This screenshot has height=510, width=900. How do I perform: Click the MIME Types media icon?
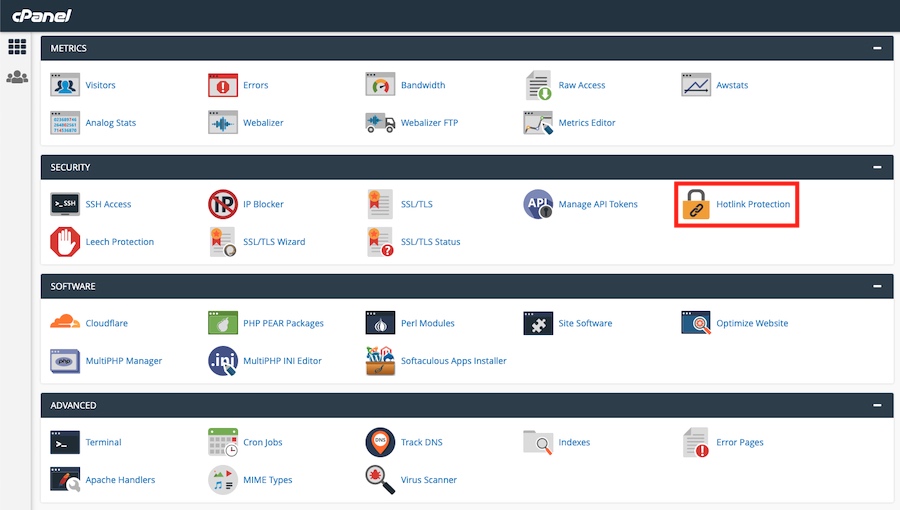[x=223, y=480]
